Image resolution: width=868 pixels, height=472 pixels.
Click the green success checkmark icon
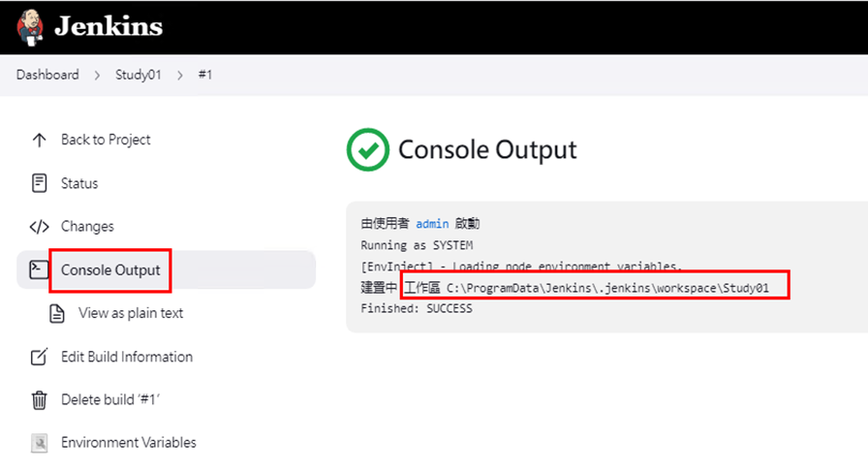368,149
